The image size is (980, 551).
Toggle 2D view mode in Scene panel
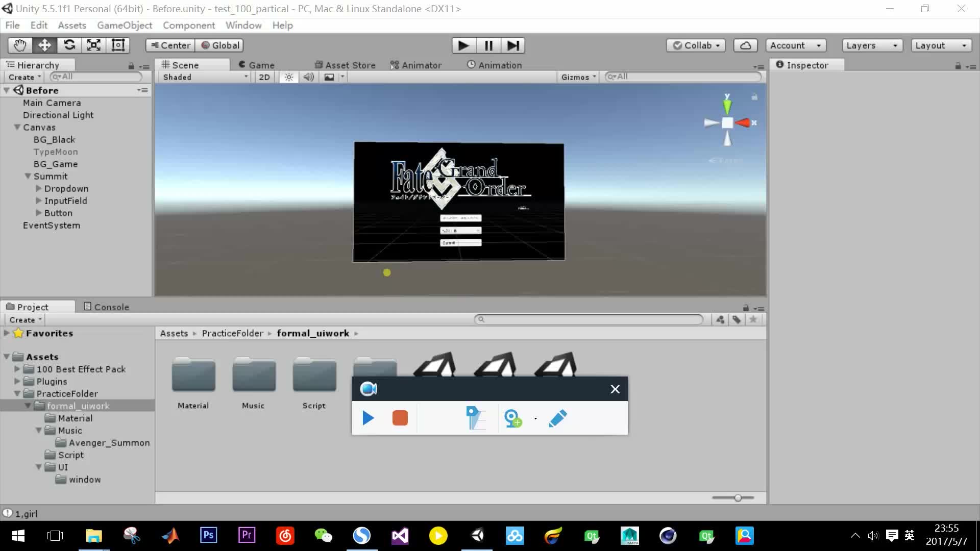[264, 77]
